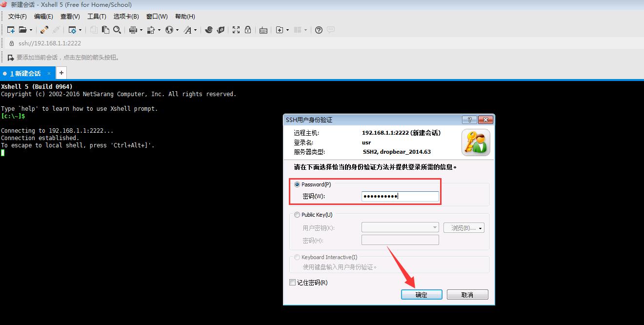The image size is (644, 325).
Task: Toggle full screen mode icon
Action: click(x=236, y=30)
